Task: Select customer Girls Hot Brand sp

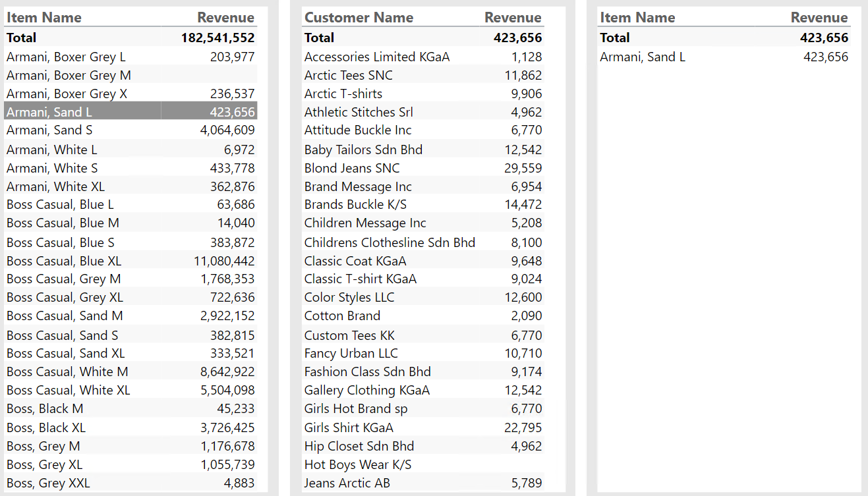Action: pyautogui.click(x=356, y=408)
